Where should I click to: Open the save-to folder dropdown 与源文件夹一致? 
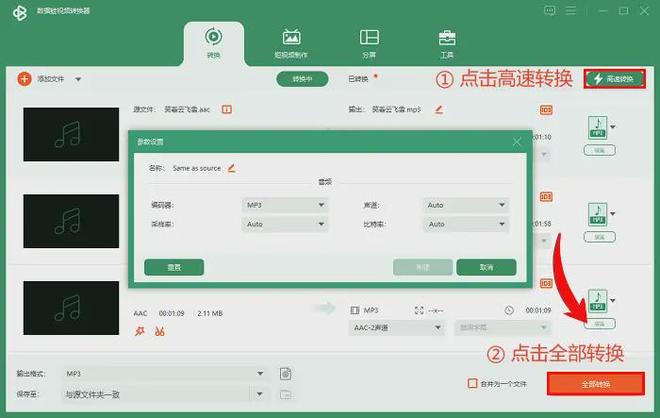[165, 394]
